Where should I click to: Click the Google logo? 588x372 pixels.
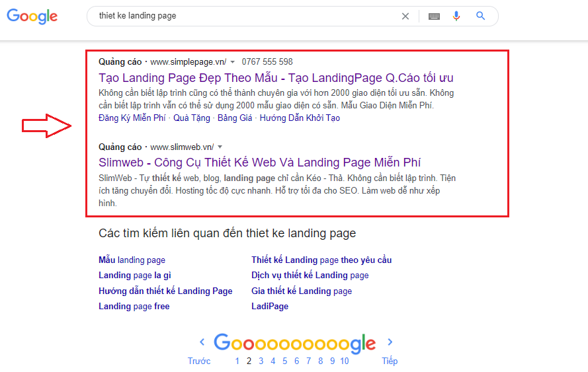click(32, 17)
